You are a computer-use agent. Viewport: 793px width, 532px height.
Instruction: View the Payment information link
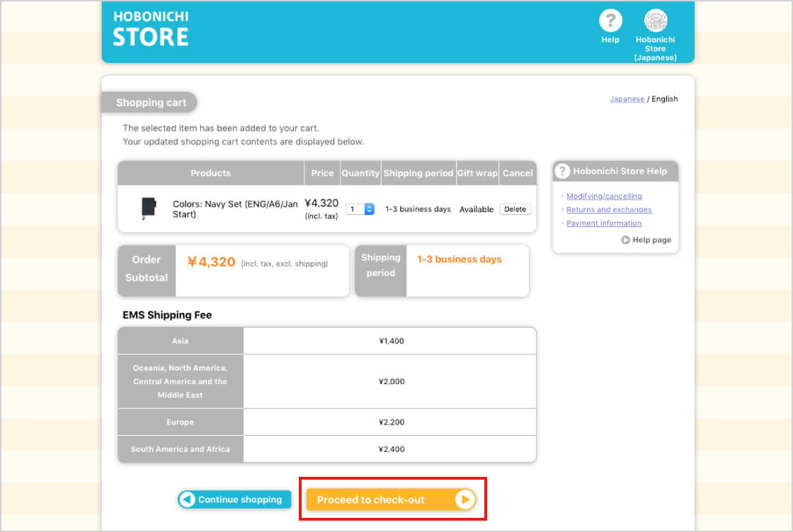[604, 223]
